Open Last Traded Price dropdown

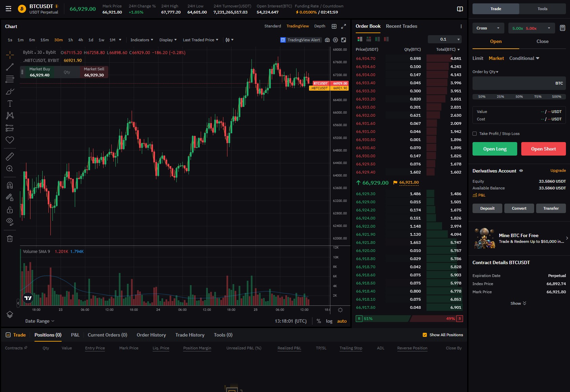(x=200, y=40)
